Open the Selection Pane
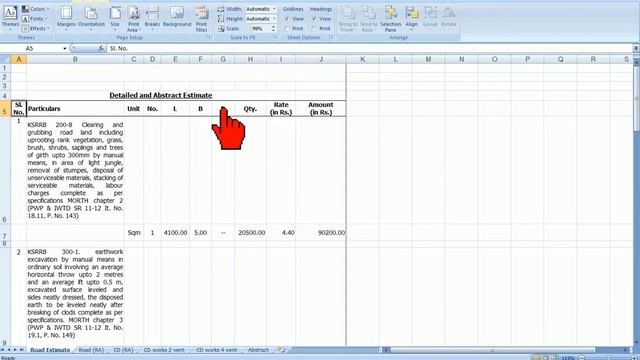Screen dimensions: 640x360 coord(391,19)
